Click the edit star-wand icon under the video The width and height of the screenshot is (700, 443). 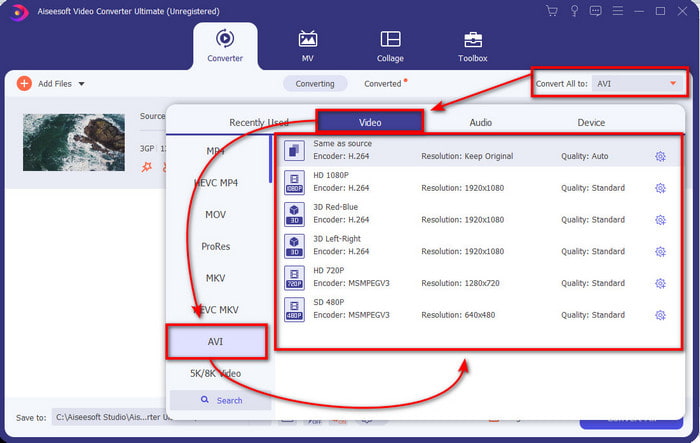pos(146,167)
